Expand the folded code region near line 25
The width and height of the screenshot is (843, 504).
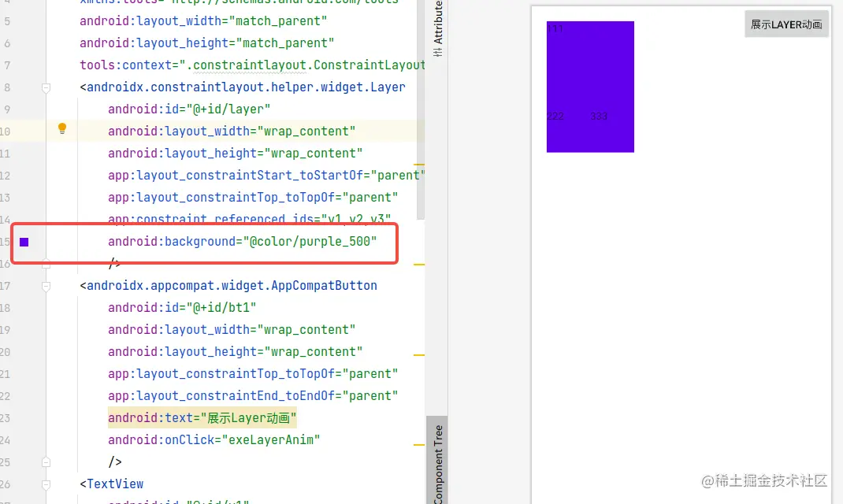coord(46,461)
